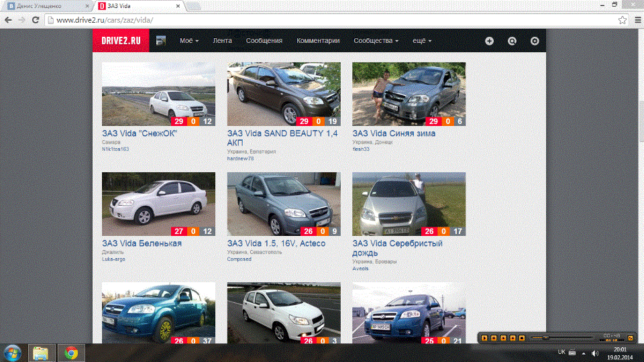Screen dimensions: 644x362
Task: Open the ЗАЗ Vida Беленькая link
Action: [x=142, y=243]
